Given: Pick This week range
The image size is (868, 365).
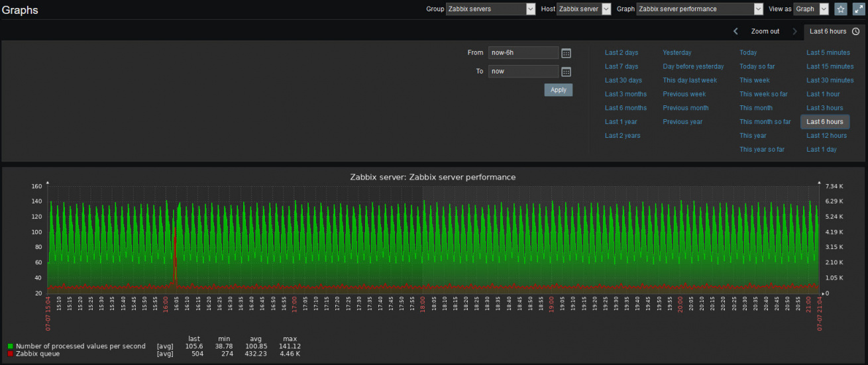Looking at the screenshot, I should [x=755, y=80].
